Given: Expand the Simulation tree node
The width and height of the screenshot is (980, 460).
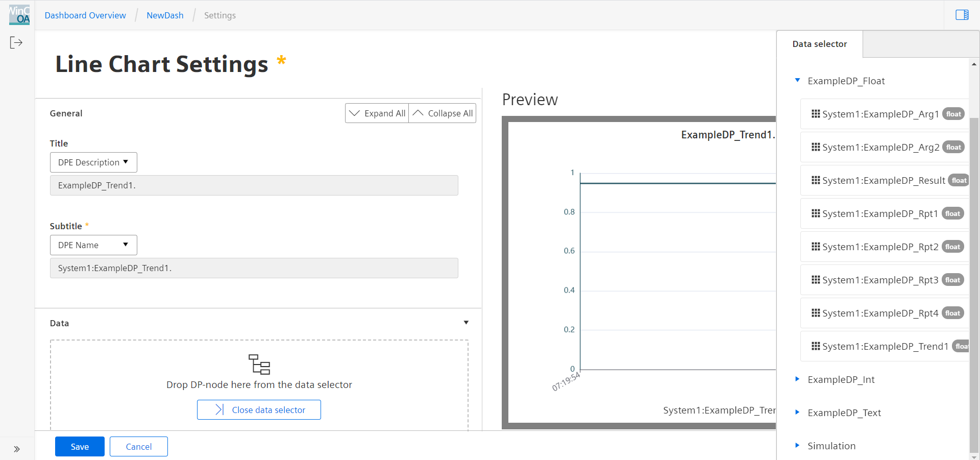Looking at the screenshot, I should 797,445.
